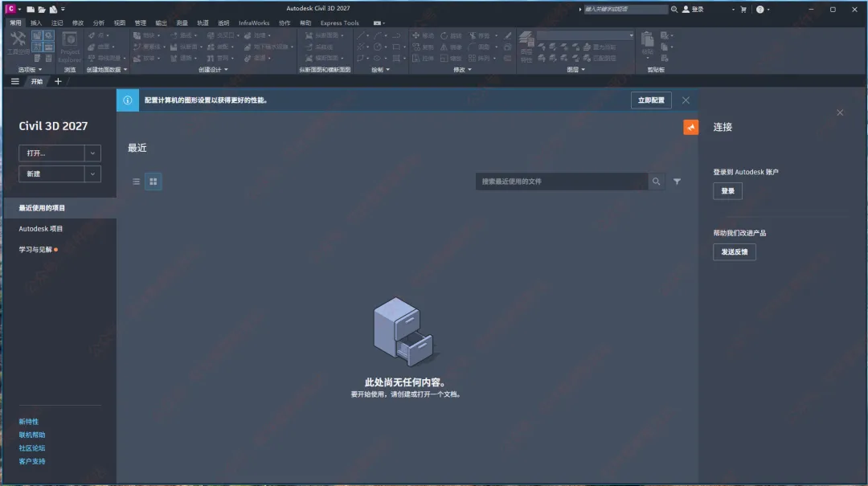The width and height of the screenshot is (868, 486).
Task: Click title bar search magnifier icon
Action: tap(674, 10)
